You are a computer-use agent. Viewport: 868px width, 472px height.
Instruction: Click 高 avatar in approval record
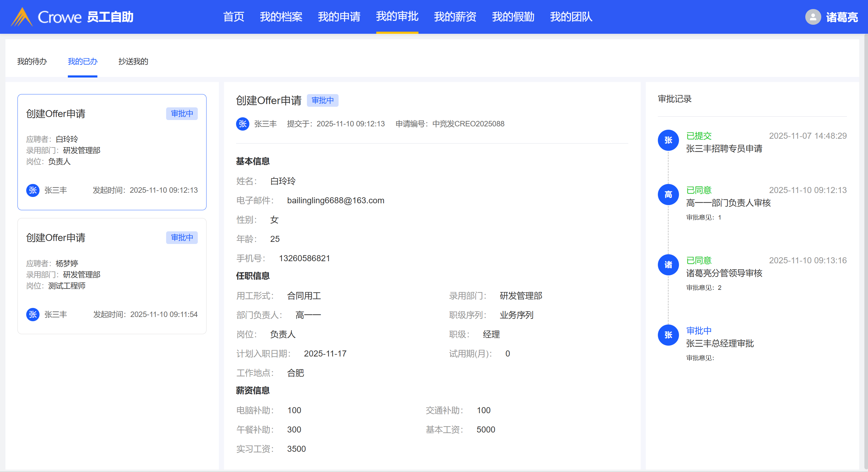[x=668, y=195]
